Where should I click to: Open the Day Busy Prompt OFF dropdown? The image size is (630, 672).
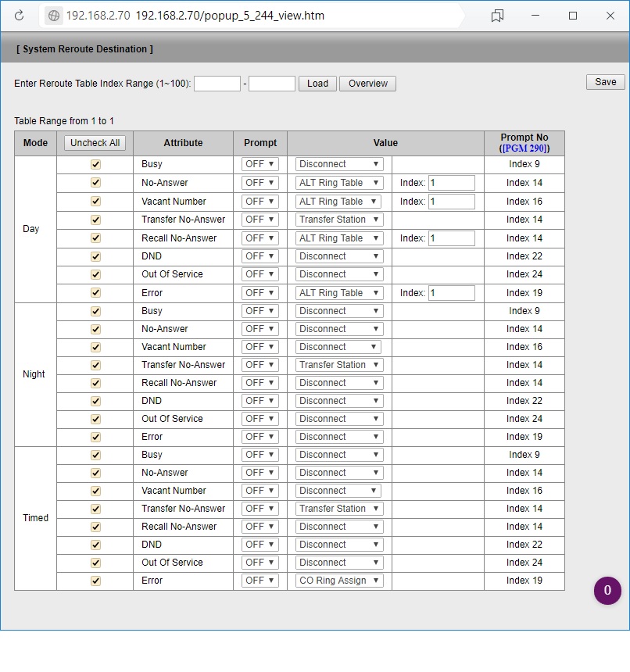coord(260,164)
